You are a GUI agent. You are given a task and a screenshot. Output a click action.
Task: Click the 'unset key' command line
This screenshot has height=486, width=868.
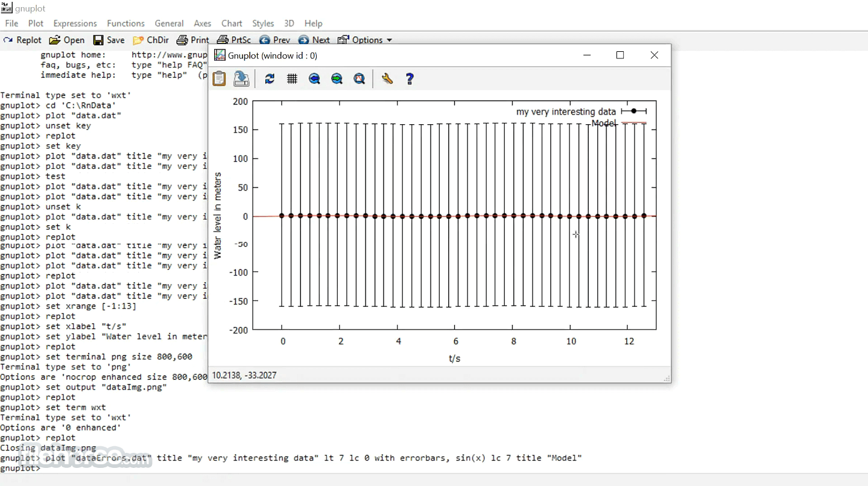[45, 126]
